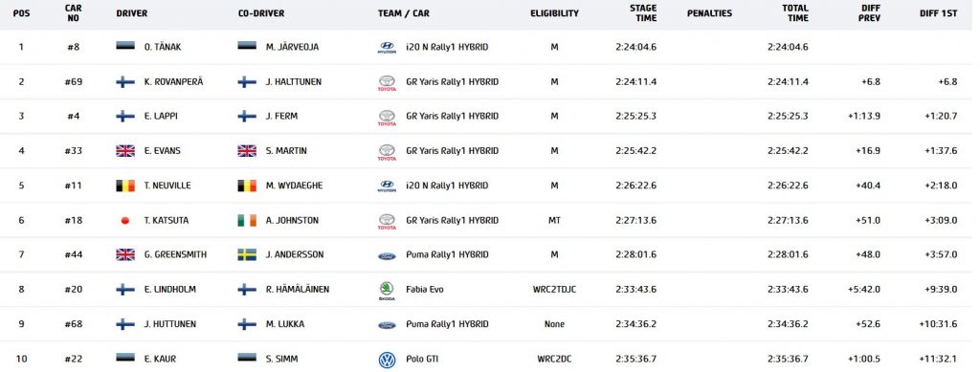Click the Volkswagen logo next to Polo GTI
The width and height of the screenshot is (980, 372).
(x=387, y=360)
